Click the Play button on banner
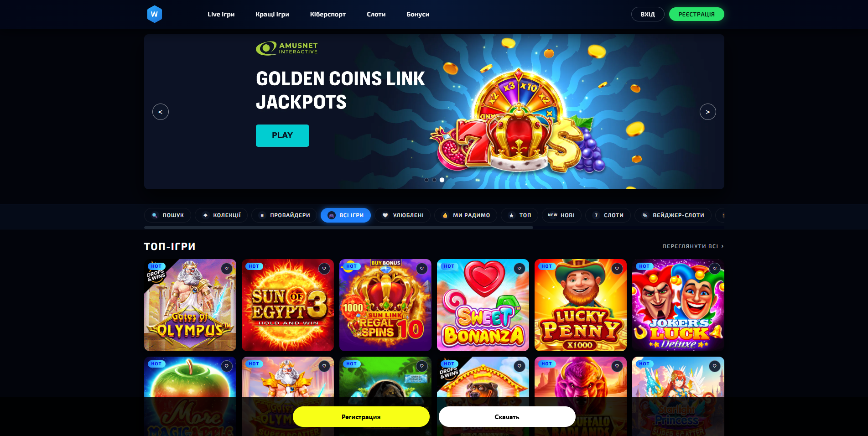The width and height of the screenshot is (868, 436). click(282, 135)
